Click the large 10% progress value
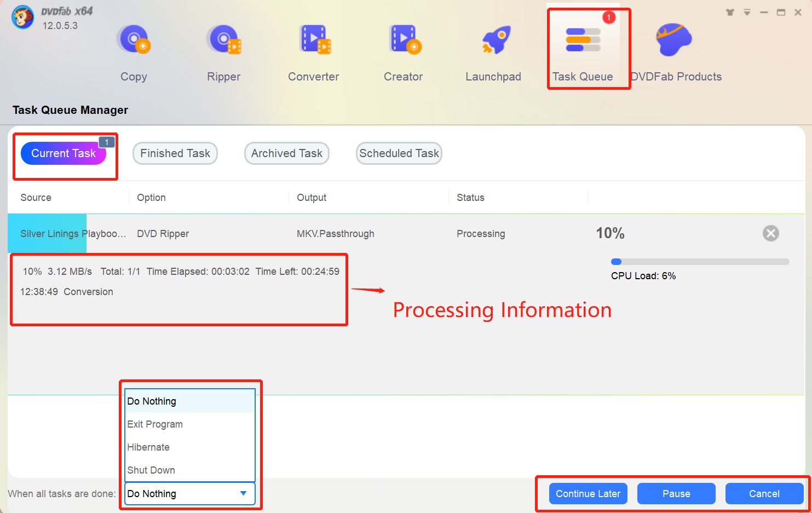The height and width of the screenshot is (513, 812). pos(610,233)
